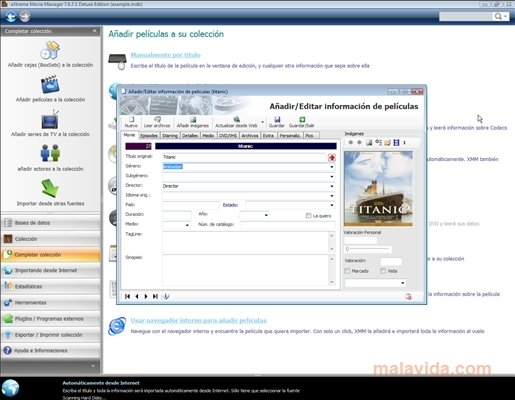Click the Guardar/Salir toolbar icon
Screen dimensions: 515x400
click(x=302, y=119)
